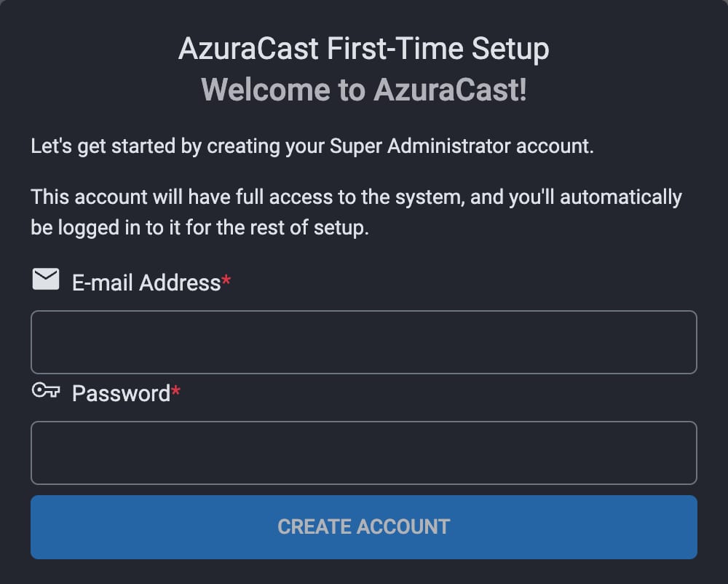Viewport: 728px width, 584px height.
Task: Click the Welcome to AzuraCast subheading
Action: [x=364, y=89]
